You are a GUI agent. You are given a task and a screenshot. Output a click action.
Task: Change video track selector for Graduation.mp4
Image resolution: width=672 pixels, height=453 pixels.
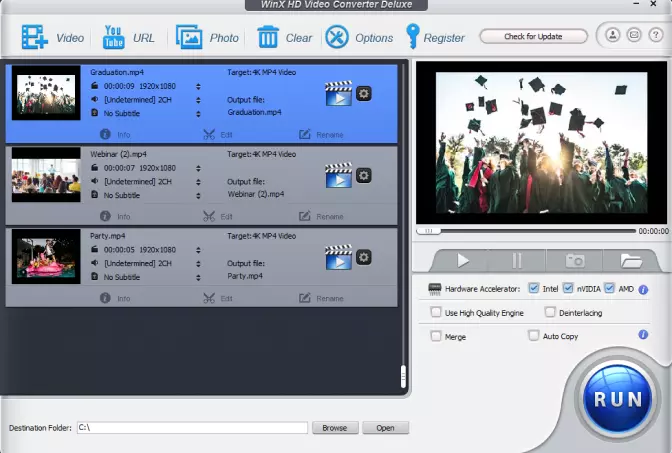click(198, 87)
